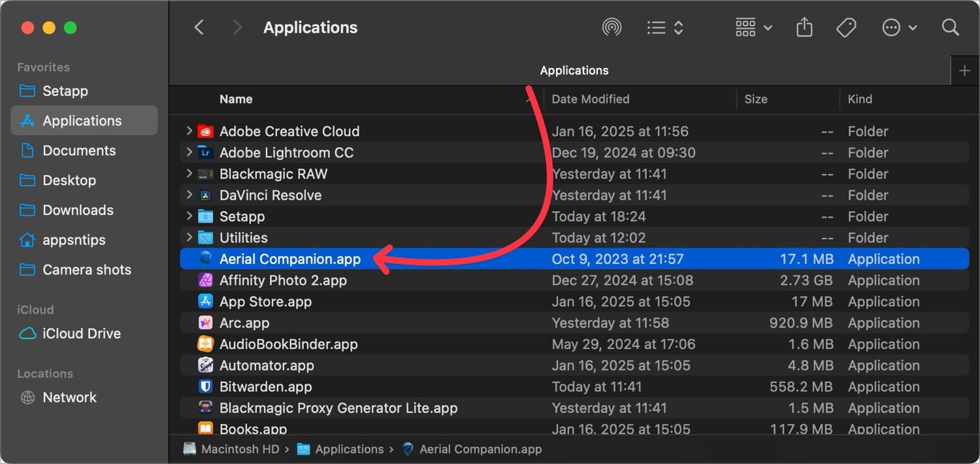Select AudioBookBinder.app file name
The width and height of the screenshot is (980, 464).
[x=289, y=344]
